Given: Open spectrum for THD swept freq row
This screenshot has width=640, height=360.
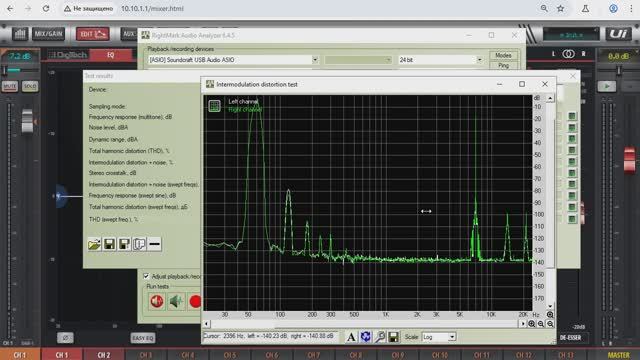Looking at the screenshot, I should 572,219.
